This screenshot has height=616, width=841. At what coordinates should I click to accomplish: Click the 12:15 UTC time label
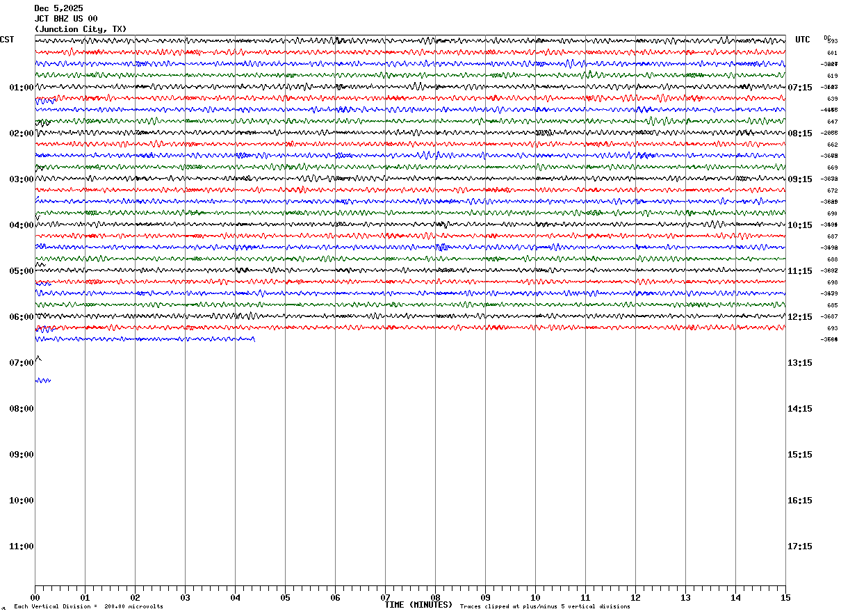800,317
